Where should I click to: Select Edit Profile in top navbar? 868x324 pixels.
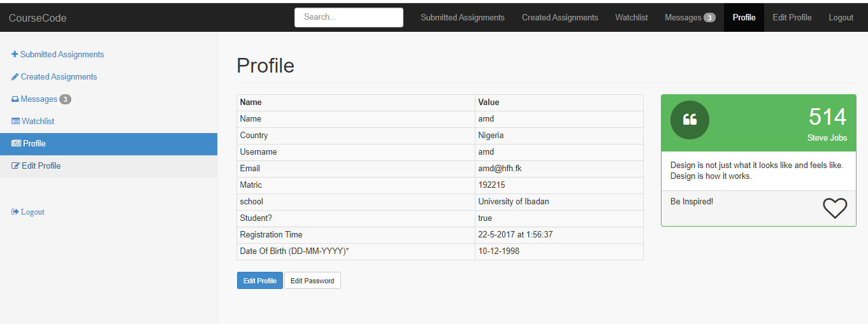[x=792, y=18]
